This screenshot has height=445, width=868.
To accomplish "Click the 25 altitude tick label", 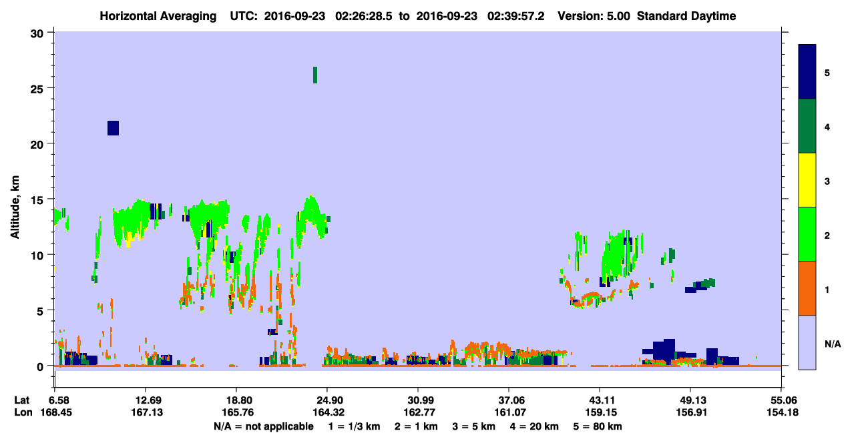I will point(39,88).
